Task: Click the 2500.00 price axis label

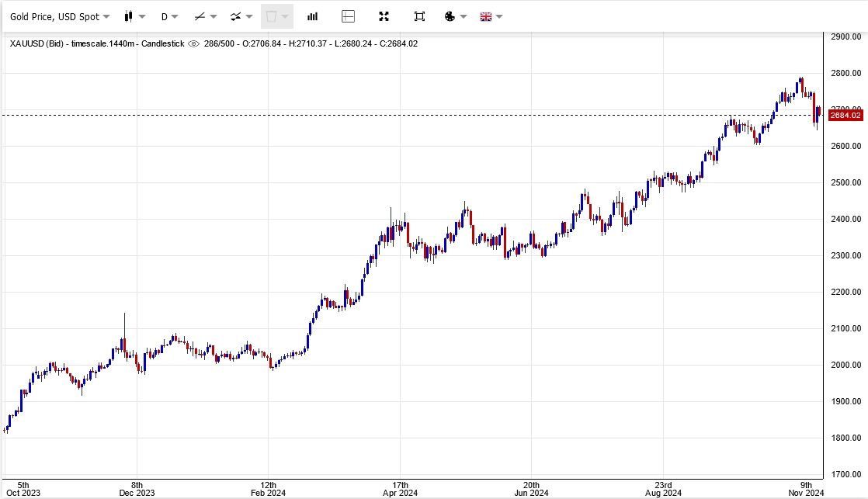Action: click(845, 182)
